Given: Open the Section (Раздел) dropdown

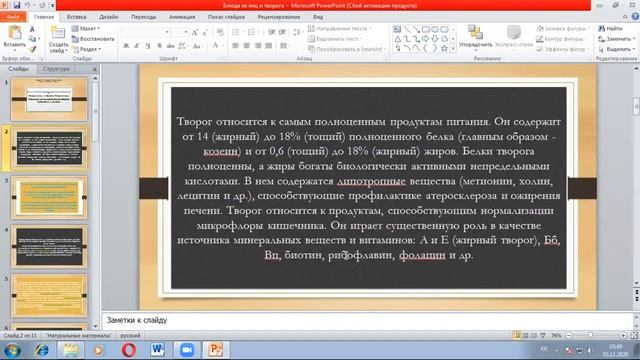Looking at the screenshot, I should point(87,49).
